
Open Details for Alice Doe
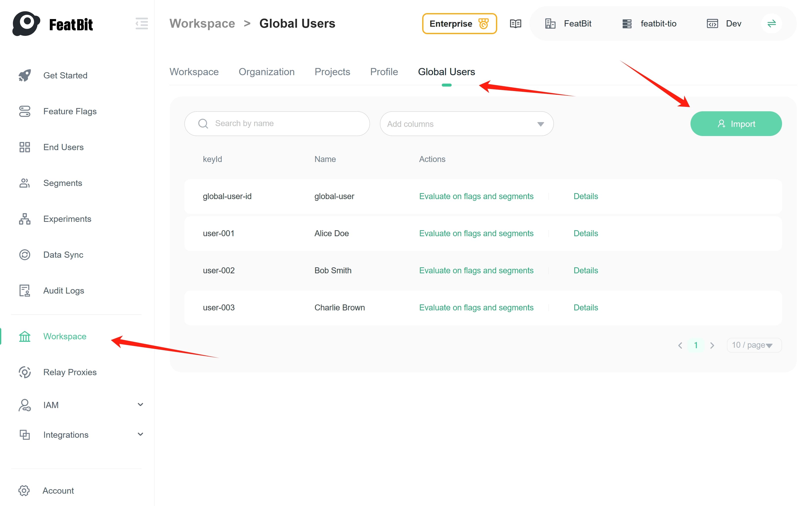coord(585,233)
